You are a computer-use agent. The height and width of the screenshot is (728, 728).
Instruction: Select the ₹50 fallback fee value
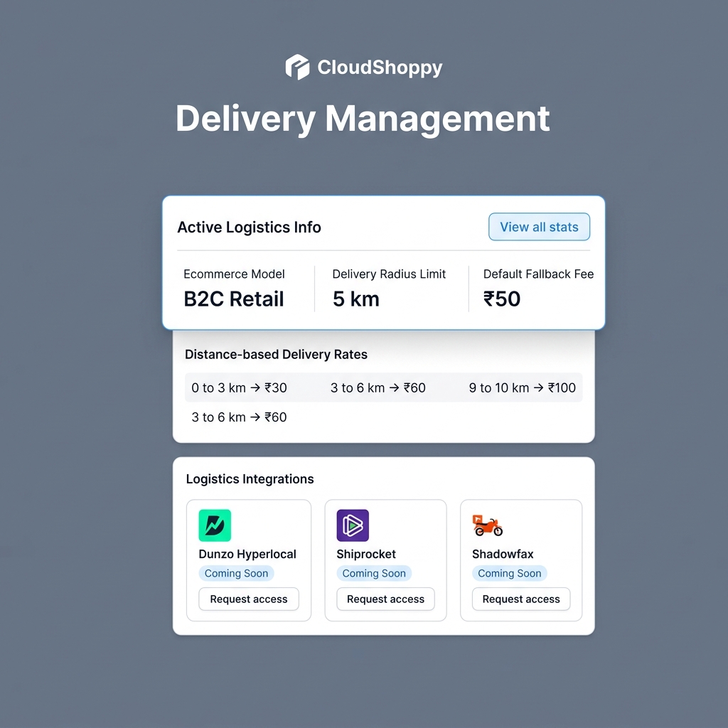502,299
